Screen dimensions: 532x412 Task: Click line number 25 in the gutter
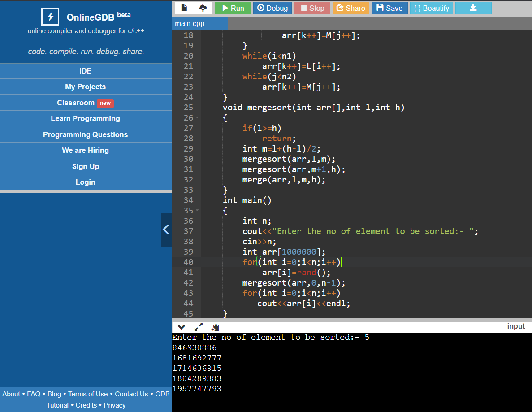tap(188, 108)
